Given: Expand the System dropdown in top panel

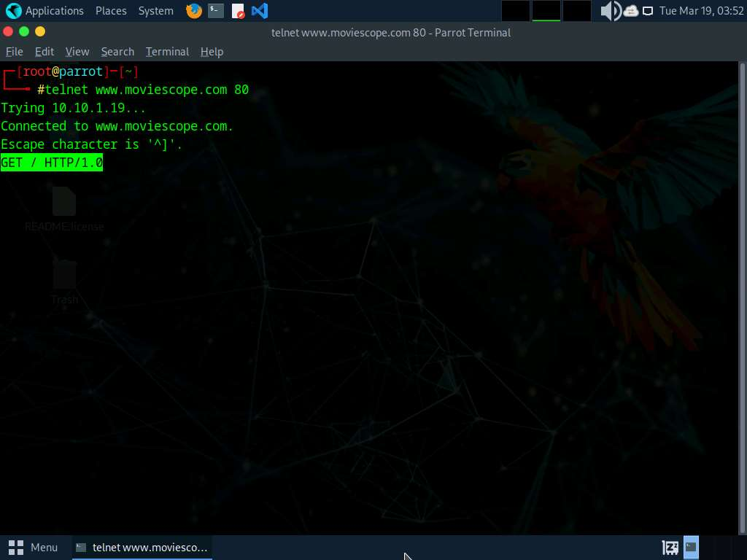Looking at the screenshot, I should (x=155, y=11).
